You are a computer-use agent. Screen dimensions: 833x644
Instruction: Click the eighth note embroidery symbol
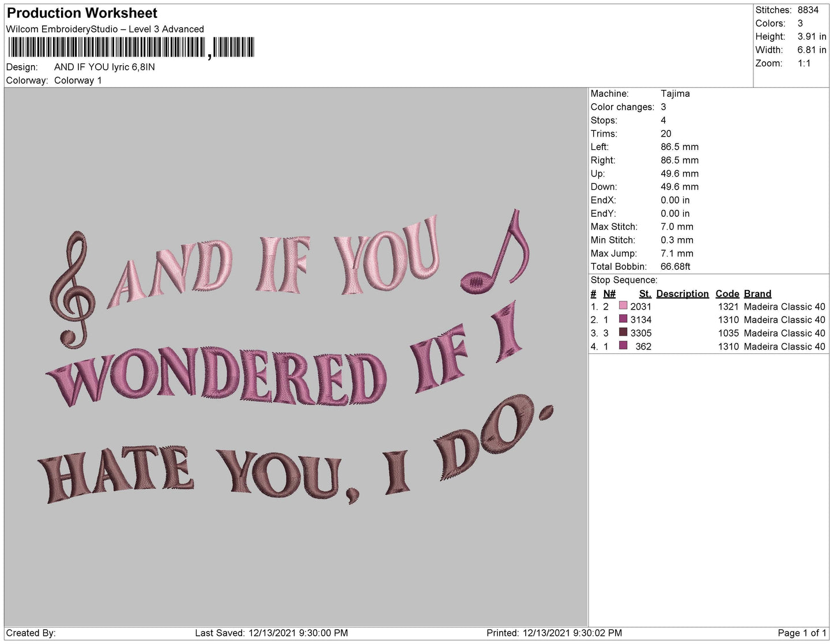coord(496,249)
